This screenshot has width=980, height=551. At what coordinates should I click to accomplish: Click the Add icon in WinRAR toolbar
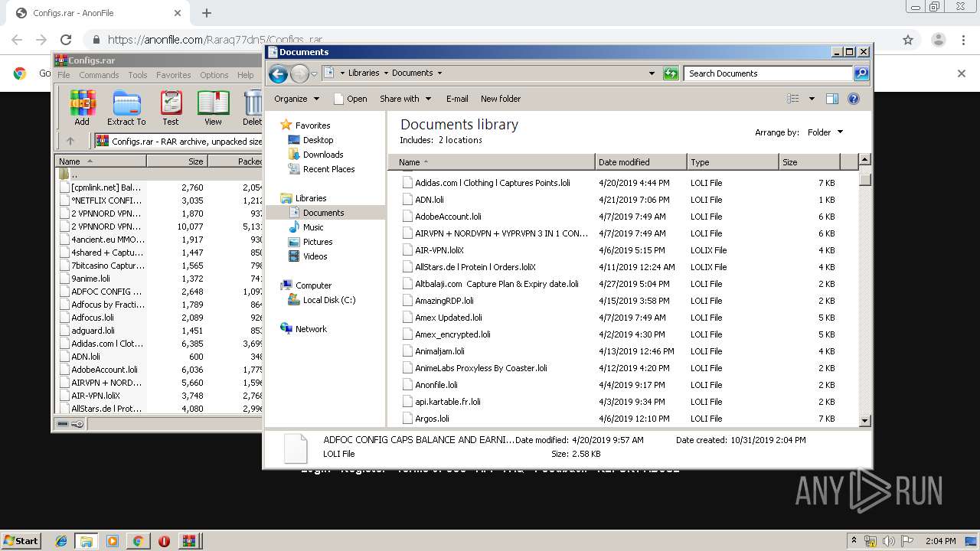tap(82, 108)
